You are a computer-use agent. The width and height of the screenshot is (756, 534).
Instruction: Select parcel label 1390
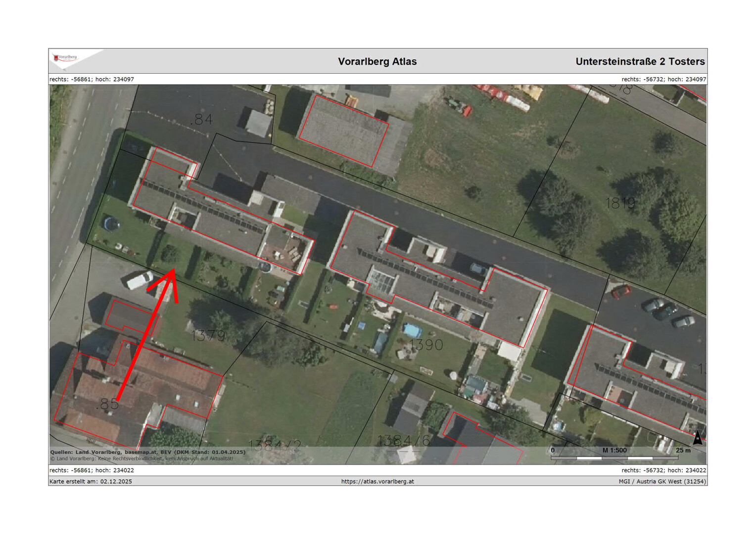(x=426, y=345)
